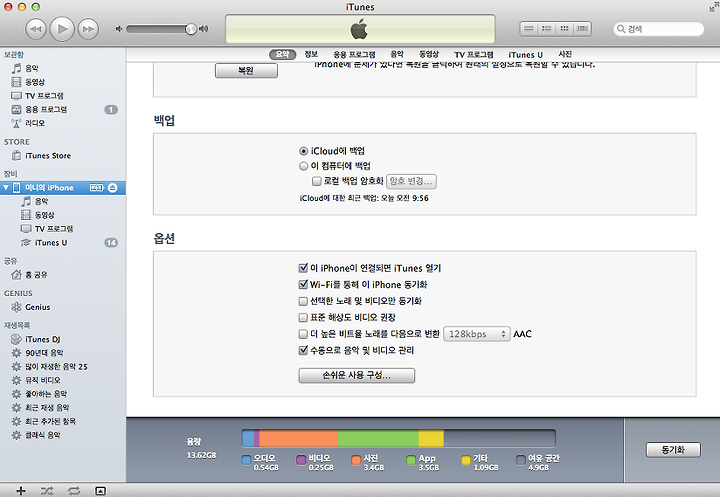720x497 pixels.
Task: Select iCloud에 백업 radio button
Action: point(304,151)
